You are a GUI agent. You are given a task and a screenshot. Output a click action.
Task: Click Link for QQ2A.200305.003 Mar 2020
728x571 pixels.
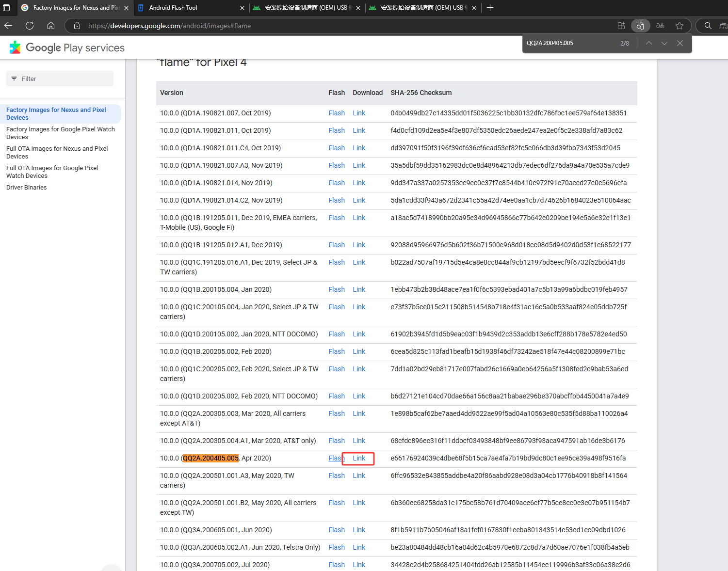point(359,413)
